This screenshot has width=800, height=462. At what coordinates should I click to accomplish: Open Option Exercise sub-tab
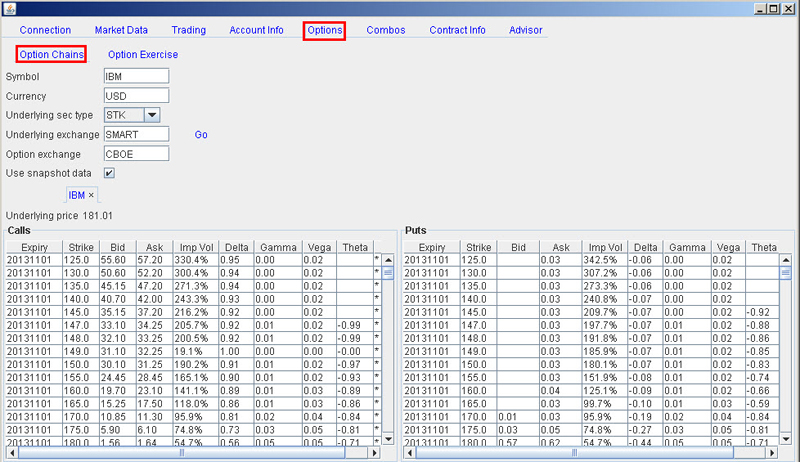click(143, 55)
